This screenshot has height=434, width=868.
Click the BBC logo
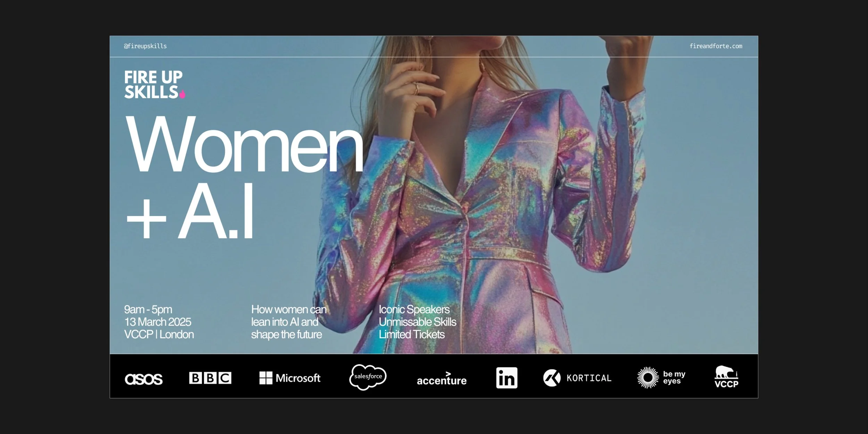click(210, 378)
